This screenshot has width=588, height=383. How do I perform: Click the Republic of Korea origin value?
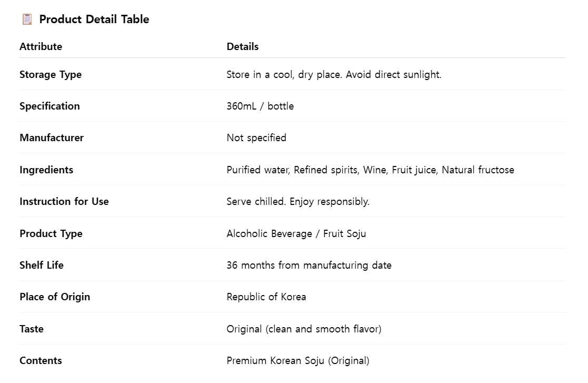[x=266, y=297]
